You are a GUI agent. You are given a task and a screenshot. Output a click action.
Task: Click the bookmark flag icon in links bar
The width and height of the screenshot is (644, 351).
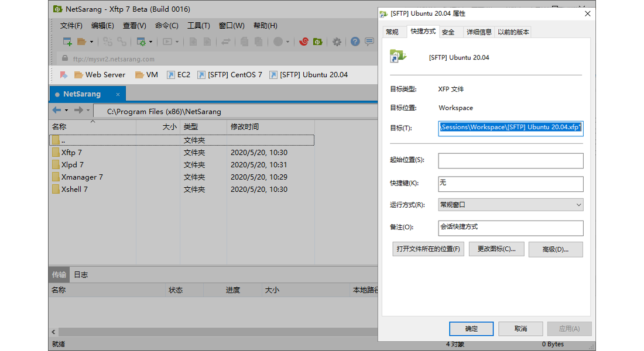[64, 75]
